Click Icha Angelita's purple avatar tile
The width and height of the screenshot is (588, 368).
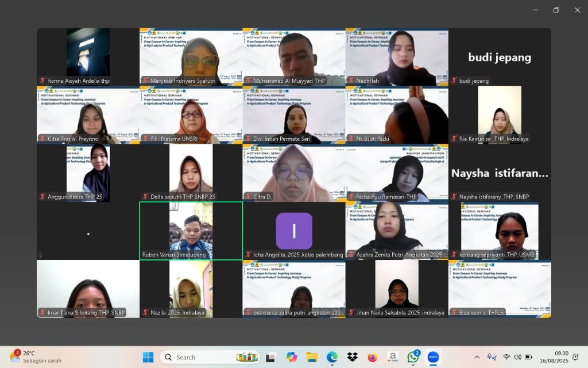pyautogui.click(x=294, y=231)
